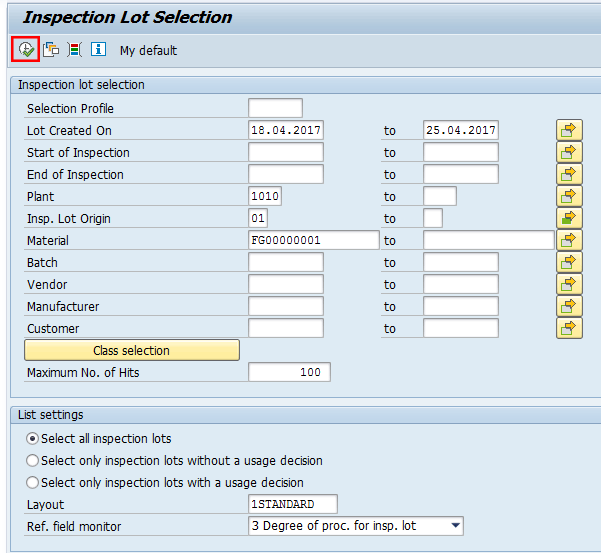Click the empty Selection Profile field
The image size is (601, 553).
[x=275, y=108]
